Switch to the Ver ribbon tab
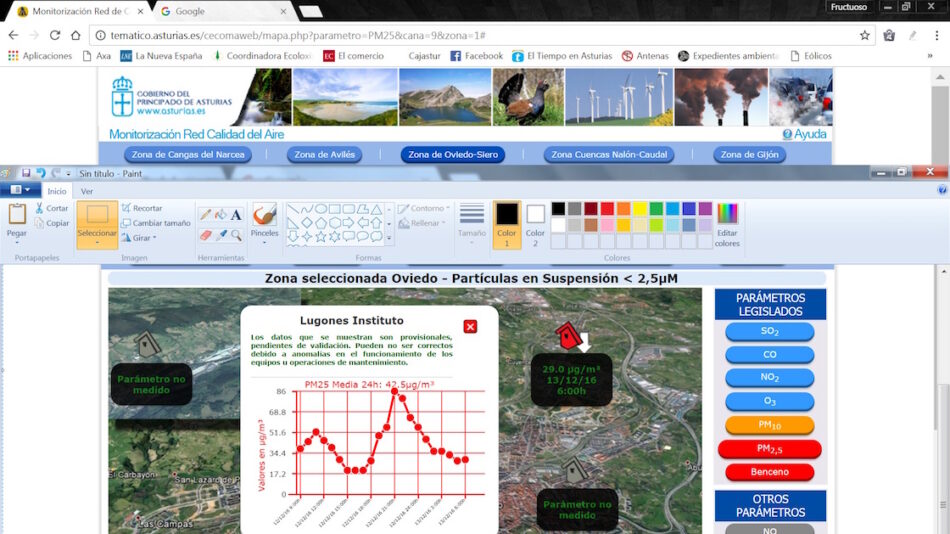Image resolution: width=950 pixels, height=534 pixels. 87,191
